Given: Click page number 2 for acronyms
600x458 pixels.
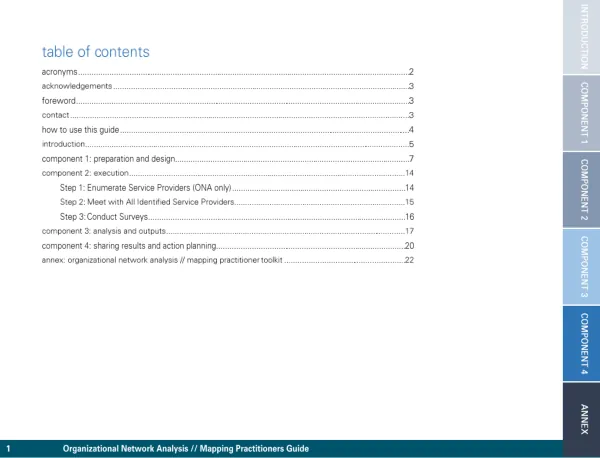Looking at the screenshot, I should (411, 72).
